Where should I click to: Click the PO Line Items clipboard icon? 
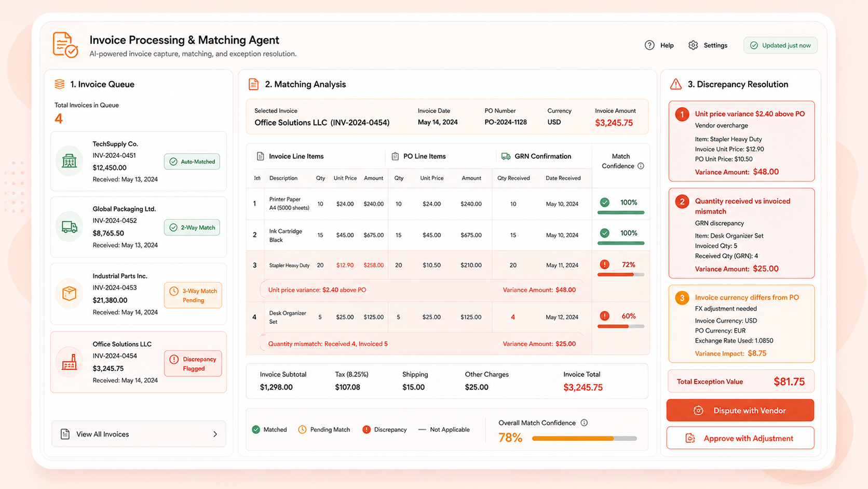pos(395,156)
